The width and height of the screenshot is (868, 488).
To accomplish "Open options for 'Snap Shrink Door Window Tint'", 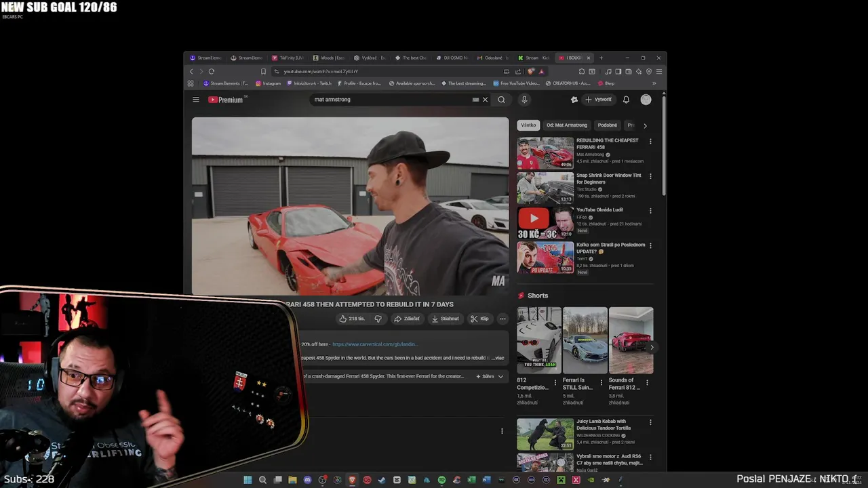I will tap(650, 176).
